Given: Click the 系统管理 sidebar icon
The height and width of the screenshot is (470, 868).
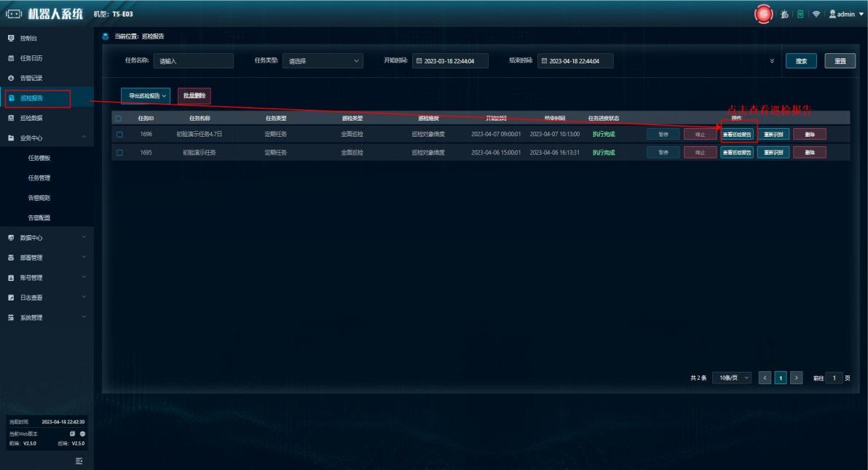Looking at the screenshot, I should pos(11,317).
